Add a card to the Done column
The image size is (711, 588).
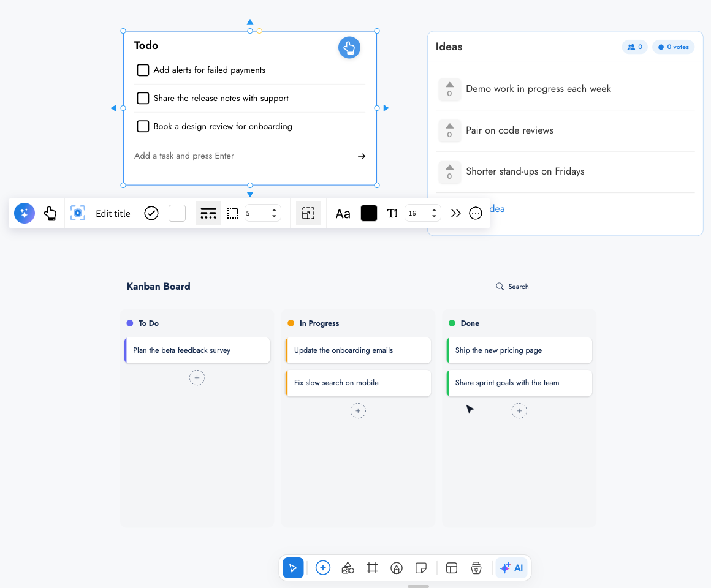[519, 411]
